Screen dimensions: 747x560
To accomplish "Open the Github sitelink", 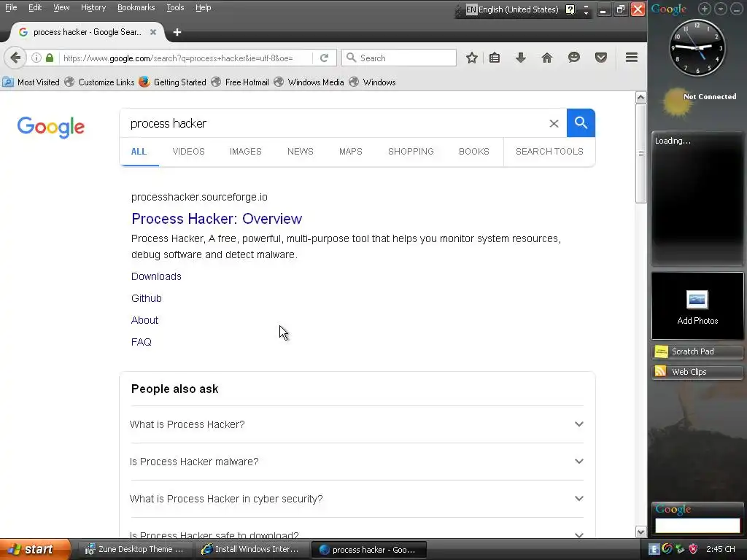I will [146, 298].
